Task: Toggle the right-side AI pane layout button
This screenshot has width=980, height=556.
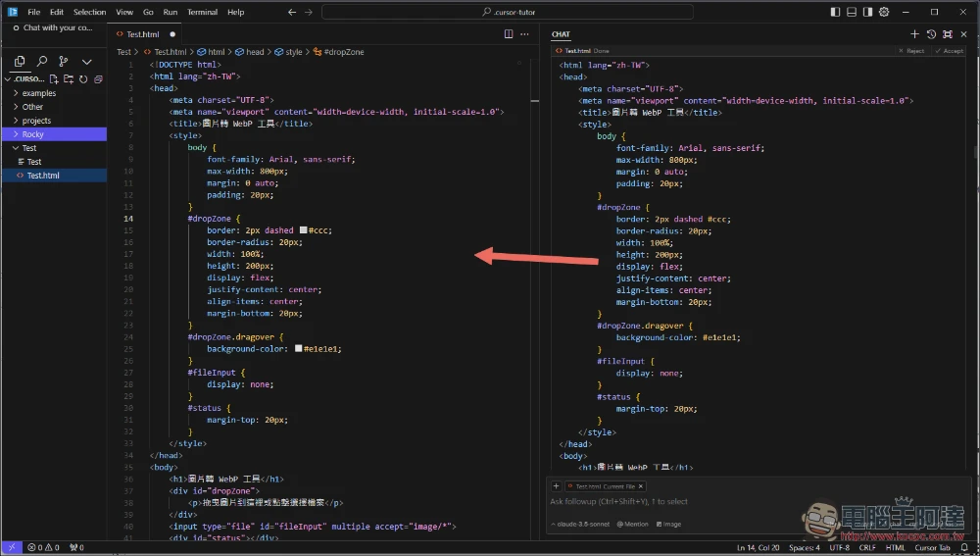Action: (x=868, y=12)
